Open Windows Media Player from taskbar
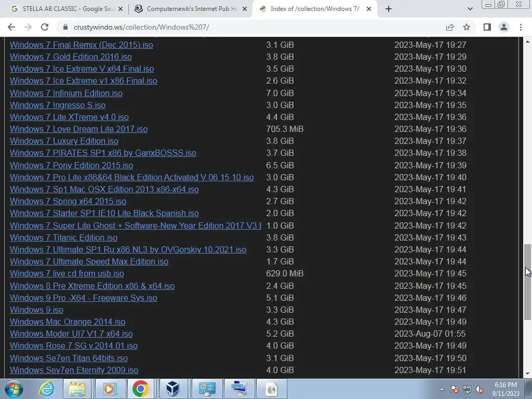 click(x=109, y=389)
